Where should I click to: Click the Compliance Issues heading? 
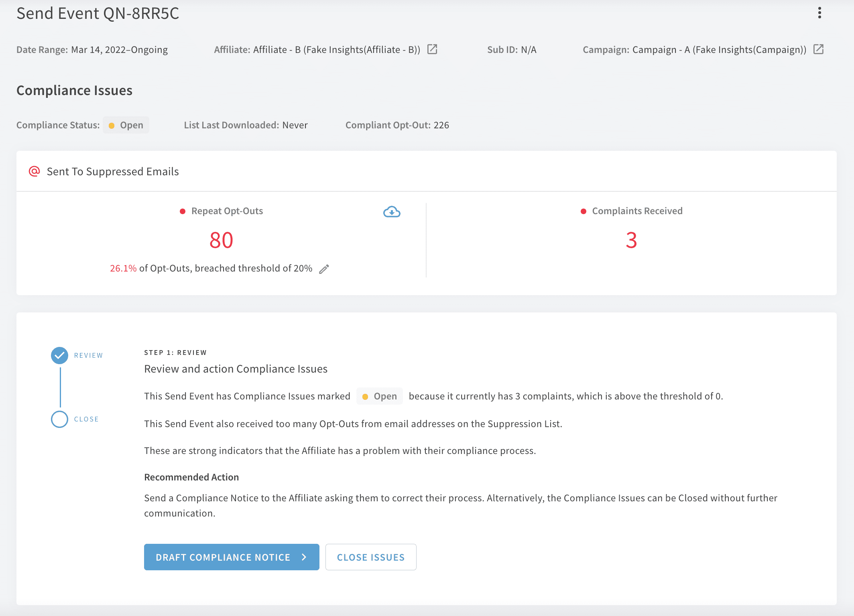pyautogui.click(x=74, y=90)
